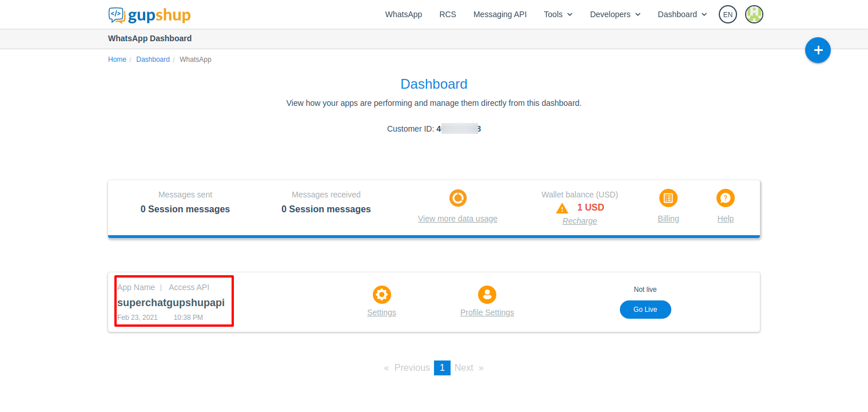Click the Not live status text
Image resolution: width=868 pixels, height=412 pixels.
[646, 290]
